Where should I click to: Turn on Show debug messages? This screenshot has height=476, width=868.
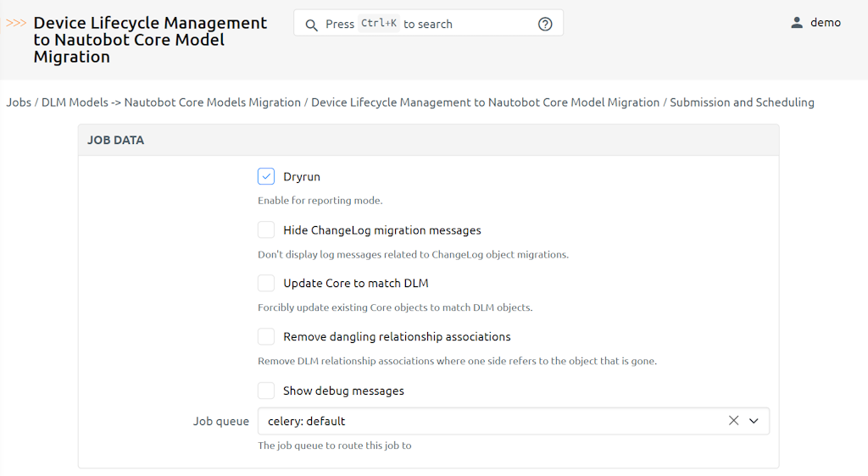click(266, 390)
